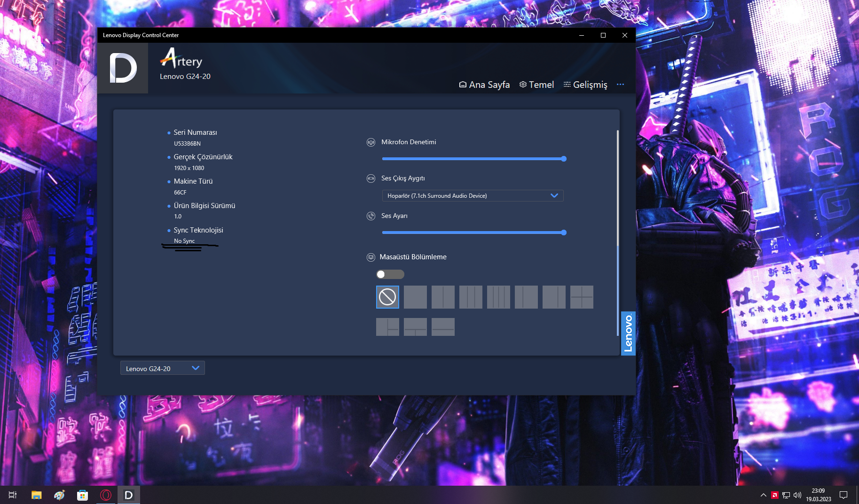Adjust the Mikrofon Denetimi slider handle
The image size is (859, 504).
point(564,159)
